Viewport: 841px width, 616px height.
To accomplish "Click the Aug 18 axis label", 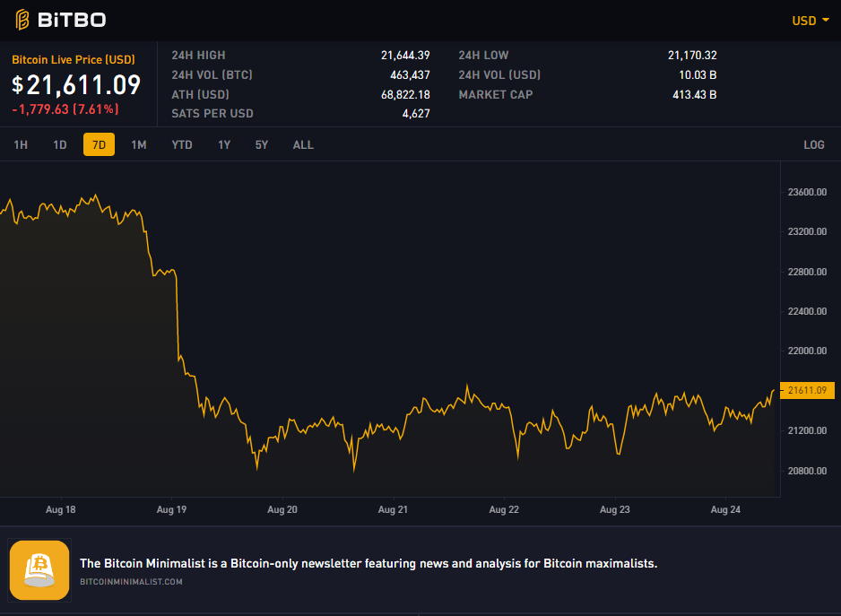I will click(61, 510).
